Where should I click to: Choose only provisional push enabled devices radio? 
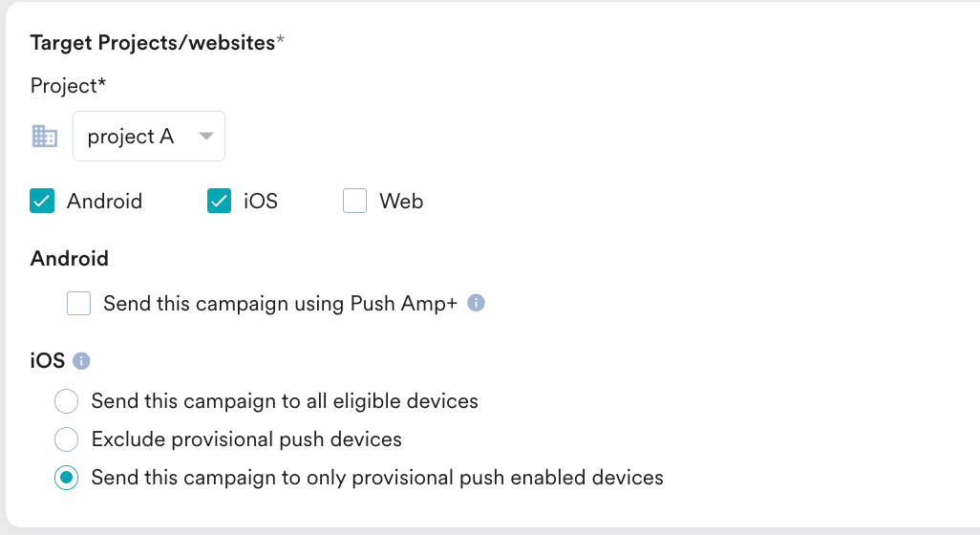tap(66, 478)
